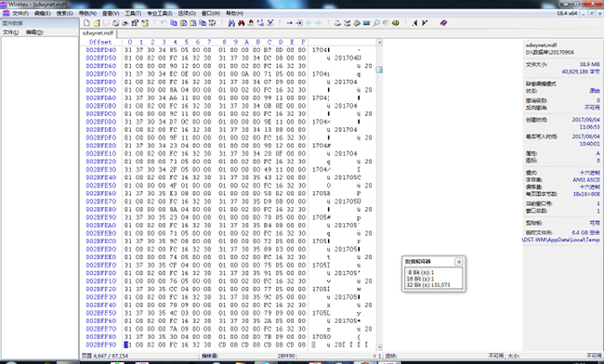The width and height of the screenshot is (604, 364).
Task: Go to offset using the blue arrow icon
Action: pos(289,23)
